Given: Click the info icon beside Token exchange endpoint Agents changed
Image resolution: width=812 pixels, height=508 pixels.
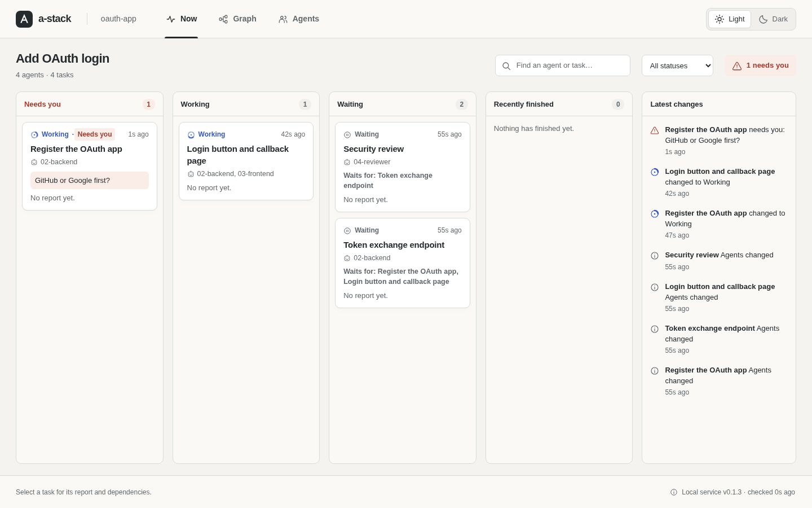Looking at the screenshot, I should click(655, 329).
